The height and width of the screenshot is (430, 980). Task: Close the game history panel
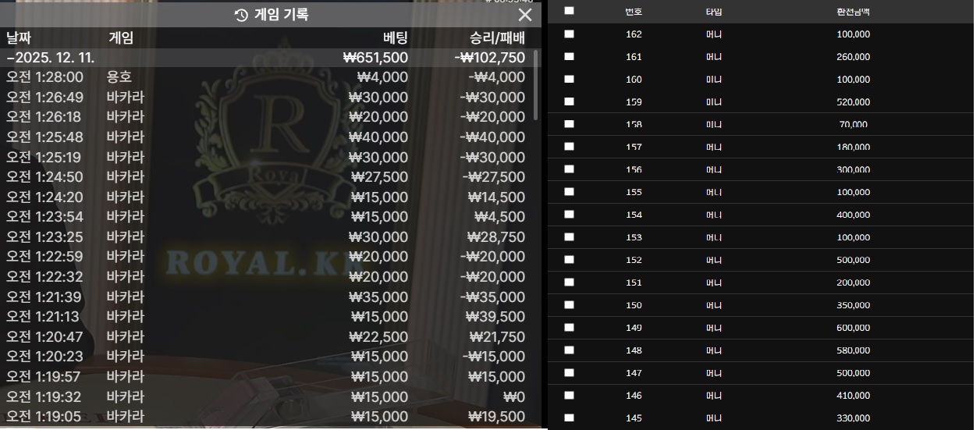point(525,15)
